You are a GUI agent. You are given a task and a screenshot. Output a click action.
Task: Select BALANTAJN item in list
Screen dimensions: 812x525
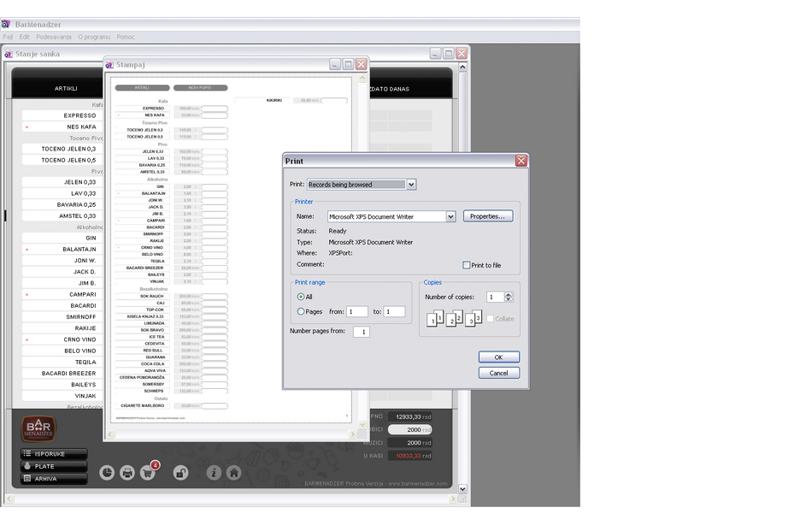(x=62, y=250)
